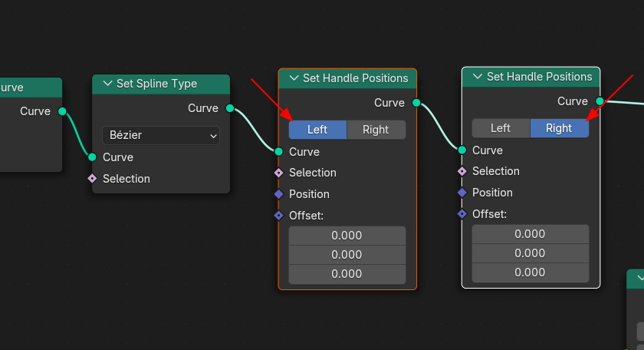Click Offset Y field in white-outlined node
This screenshot has width=644, height=350.
(531, 253)
